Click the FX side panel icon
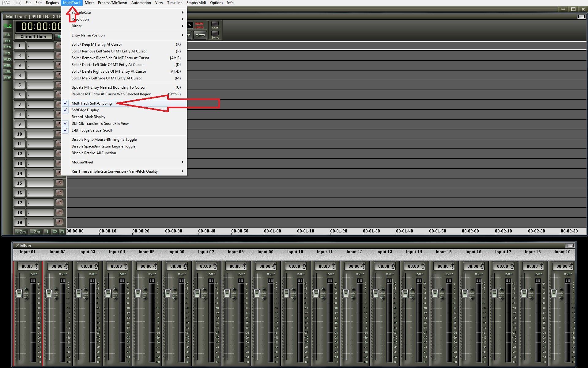588x368 pixels. coord(8,53)
